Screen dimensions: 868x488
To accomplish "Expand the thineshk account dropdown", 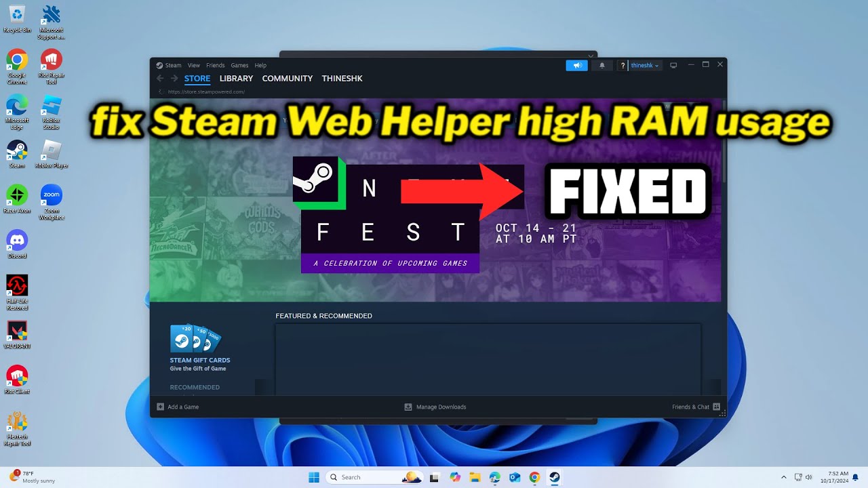I will pyautogui.click(x=645, y=66).
